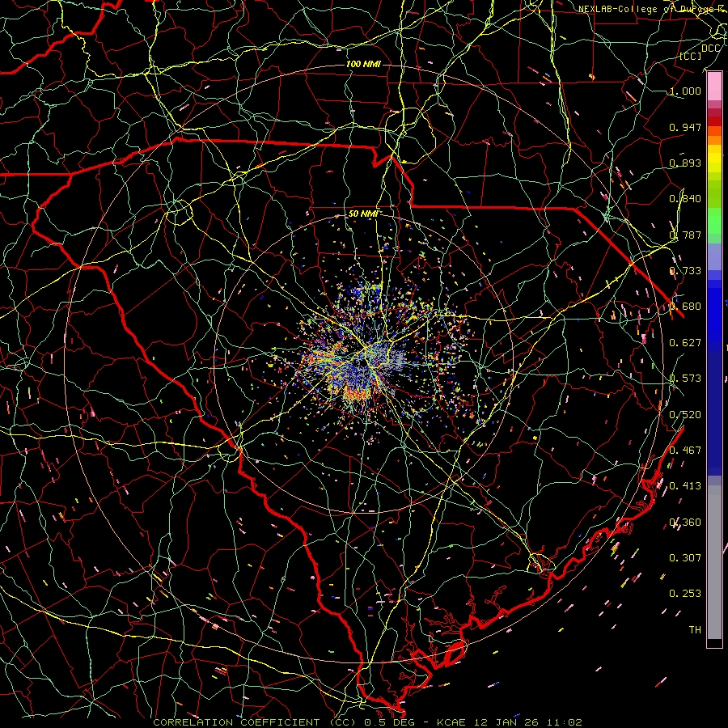Click the 0.307 value on the scale
This screenshot has height=728, width=728.
tap(685, 558)
